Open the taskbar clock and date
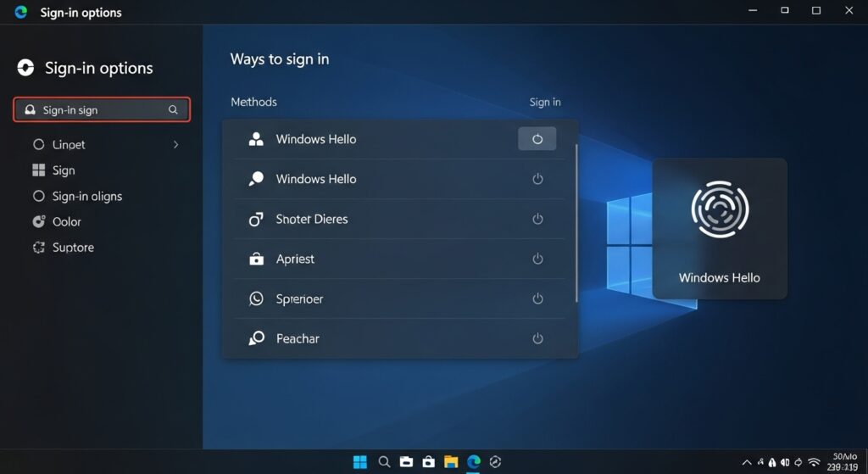 click(x=843, y=462)
